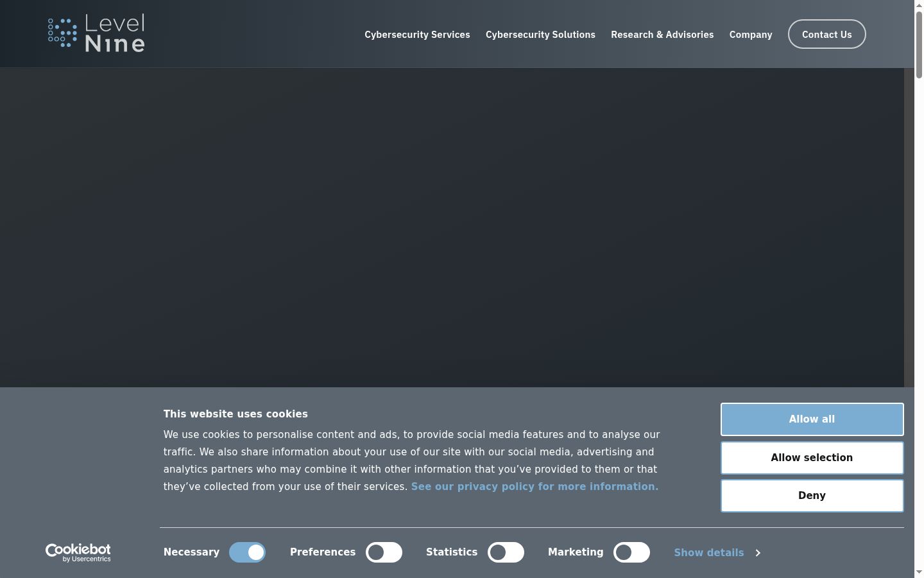Click 'This website uses cookies' heading
Viewport: 924px width, 578px height.
tap(235, 414)
